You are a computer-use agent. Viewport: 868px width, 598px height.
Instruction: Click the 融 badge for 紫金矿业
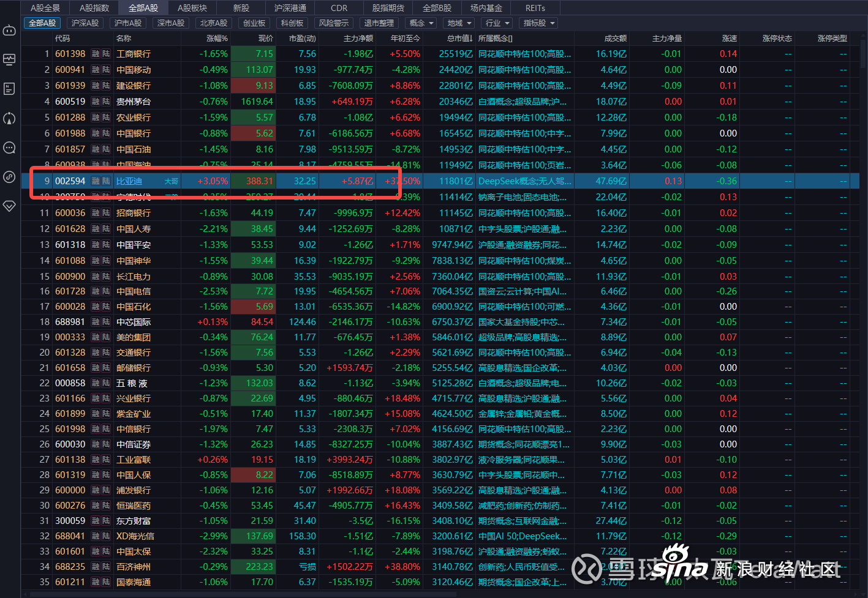(96, 414)
